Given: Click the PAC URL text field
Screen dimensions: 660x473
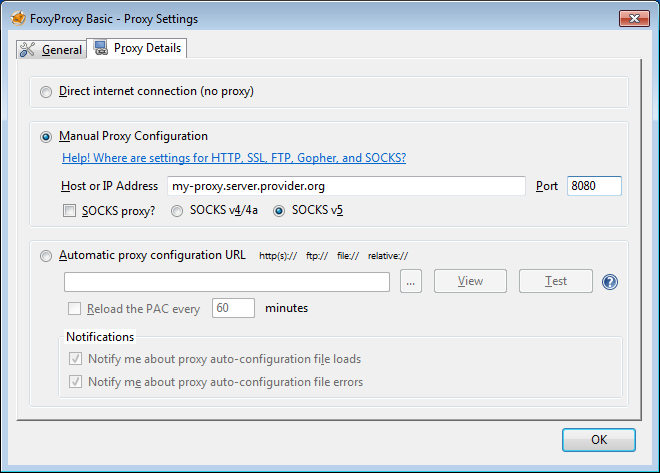Looking at the screenshot, I should point(226,282).
